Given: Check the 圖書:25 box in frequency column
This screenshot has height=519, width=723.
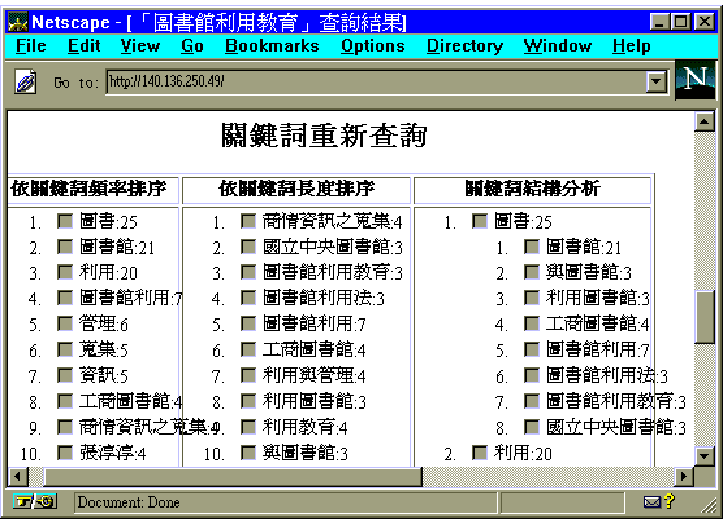Looking at the screenshot, I should click(65, 221).
